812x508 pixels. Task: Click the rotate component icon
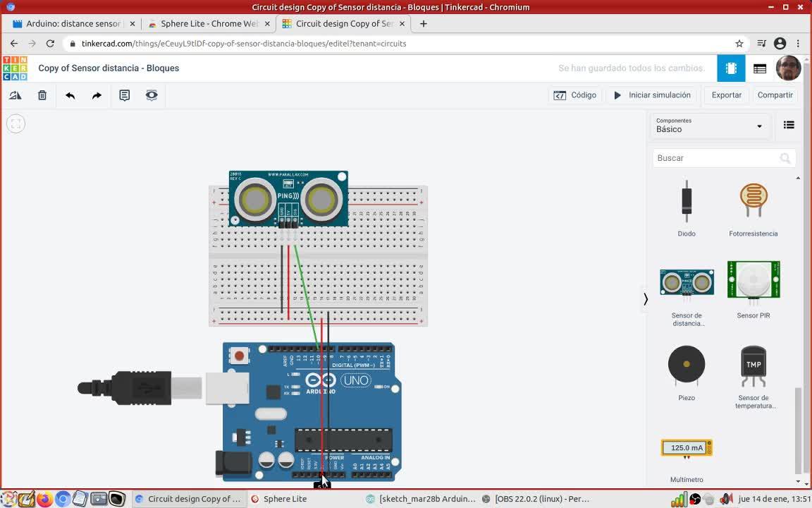point(15,95)
